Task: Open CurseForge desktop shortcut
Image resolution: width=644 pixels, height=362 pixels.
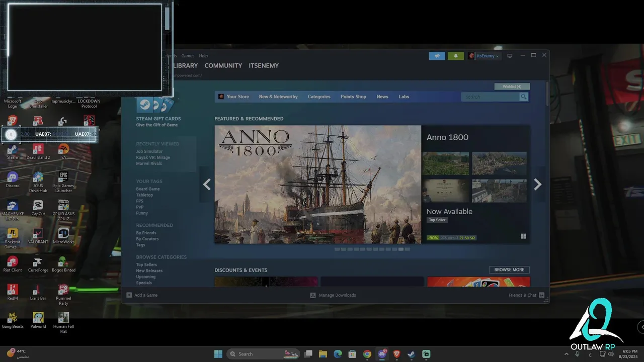Action: (38, 264)
